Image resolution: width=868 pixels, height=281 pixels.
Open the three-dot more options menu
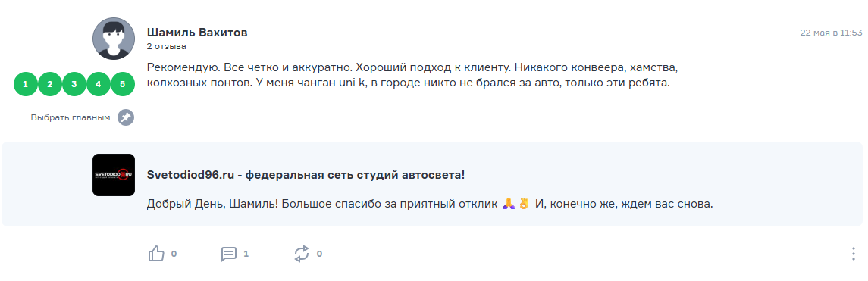pos(853,254)
